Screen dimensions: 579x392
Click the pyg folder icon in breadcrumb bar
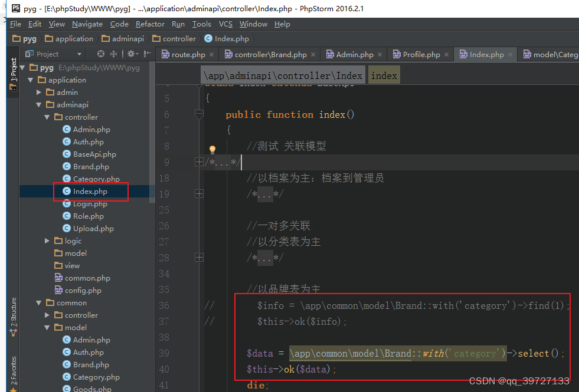click(x=17, y=38)
